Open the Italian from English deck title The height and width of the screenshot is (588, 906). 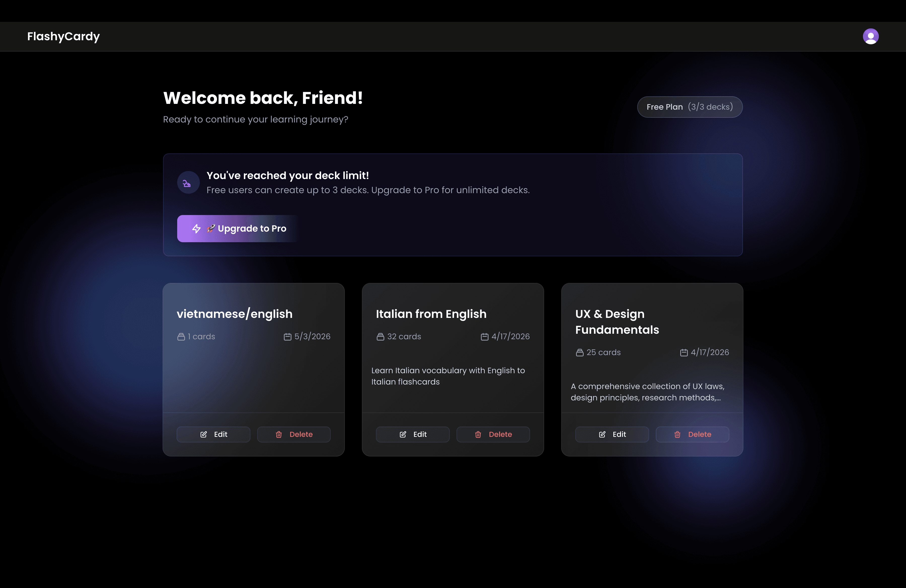[x=431, y=314]
